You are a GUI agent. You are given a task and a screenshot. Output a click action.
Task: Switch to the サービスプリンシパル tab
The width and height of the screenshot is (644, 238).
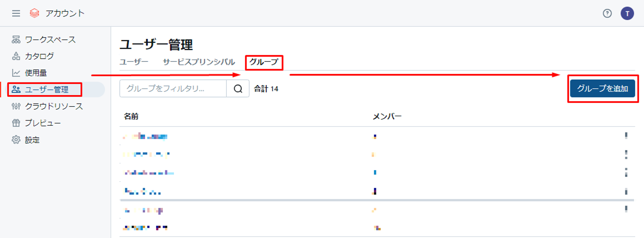(199, 62)
